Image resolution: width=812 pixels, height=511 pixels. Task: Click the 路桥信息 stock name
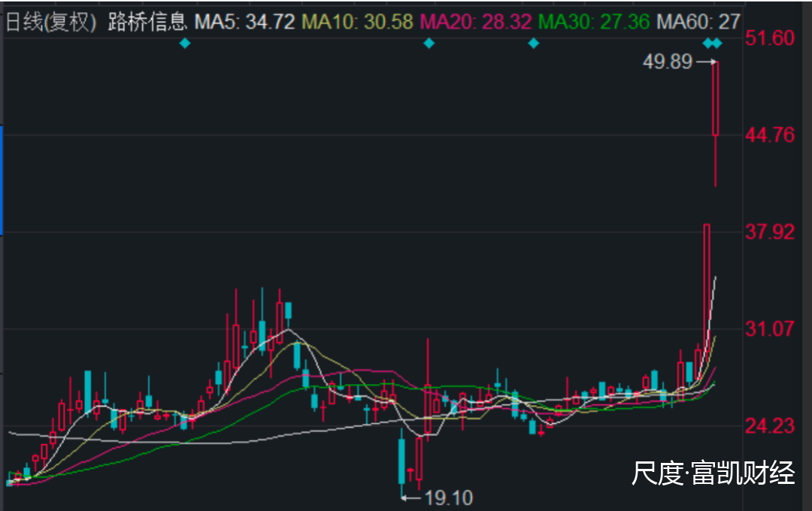pyautogui.click(x=147, y=23)
